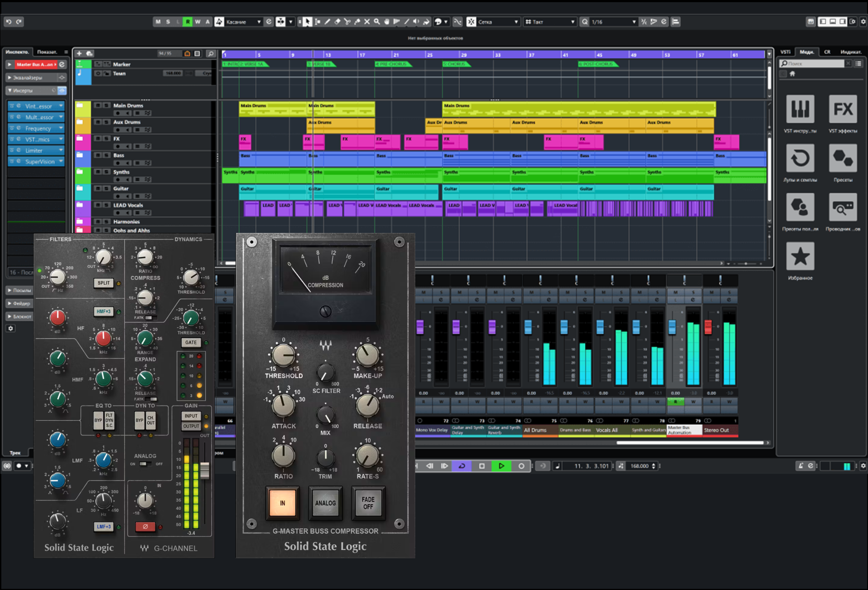Screen dimensions: 868x590
Task: Select the Eraser tool in toolbar
Action: [x=337, y=22]
